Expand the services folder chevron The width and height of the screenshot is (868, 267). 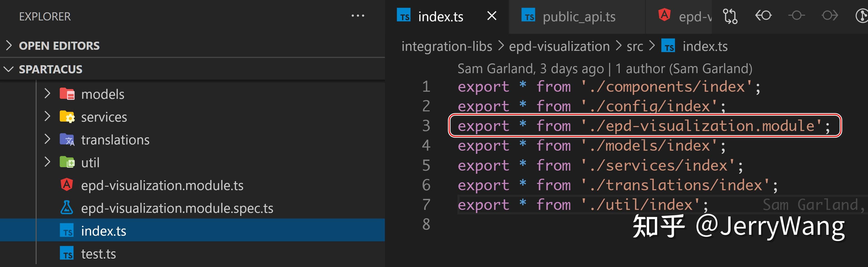(x=47, y=116)
